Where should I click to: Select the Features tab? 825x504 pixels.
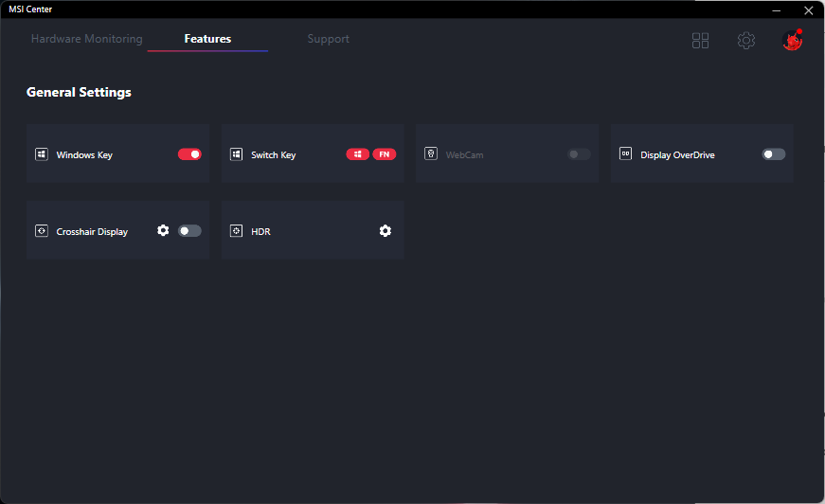(207, 39)
